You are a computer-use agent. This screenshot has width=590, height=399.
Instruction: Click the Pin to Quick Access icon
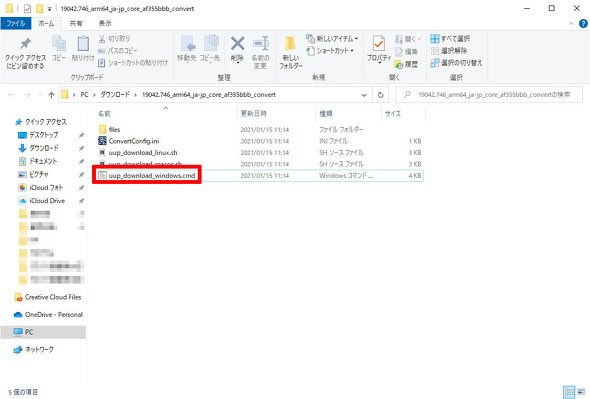25,52
